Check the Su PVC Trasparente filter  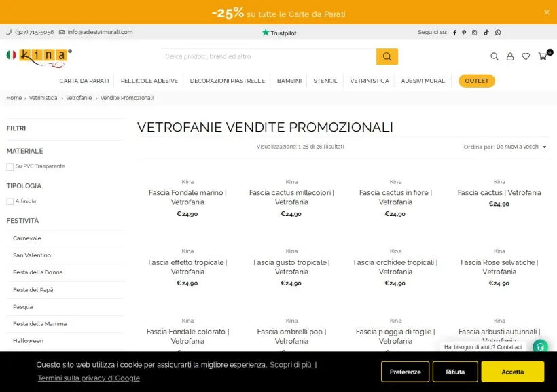coord(10,166)
